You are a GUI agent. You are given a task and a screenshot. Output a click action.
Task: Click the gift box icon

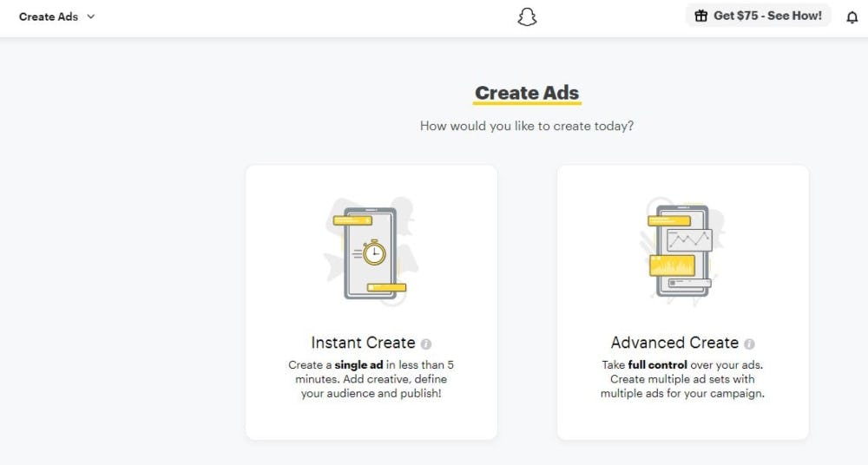point(701,16)
